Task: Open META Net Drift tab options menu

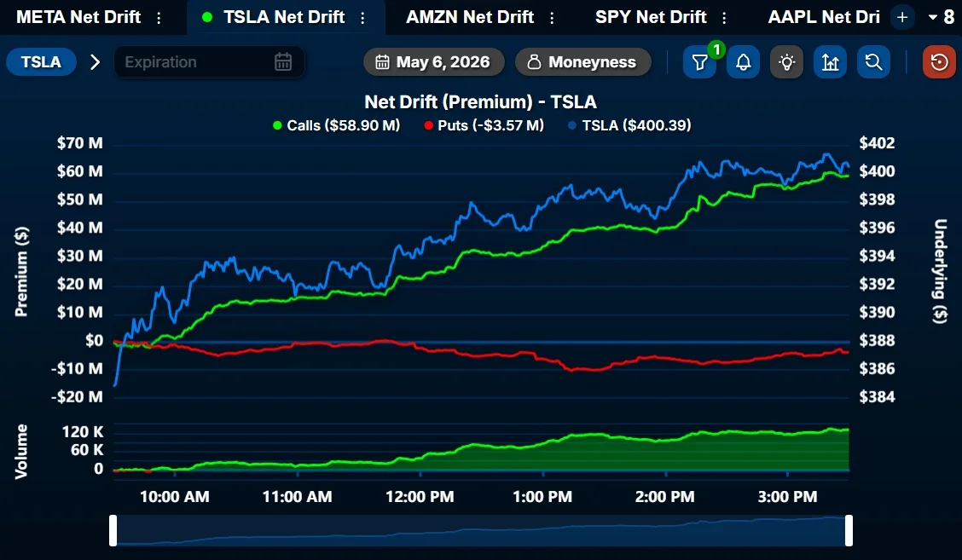Action: pyautogui.click(x=159, y=18)
